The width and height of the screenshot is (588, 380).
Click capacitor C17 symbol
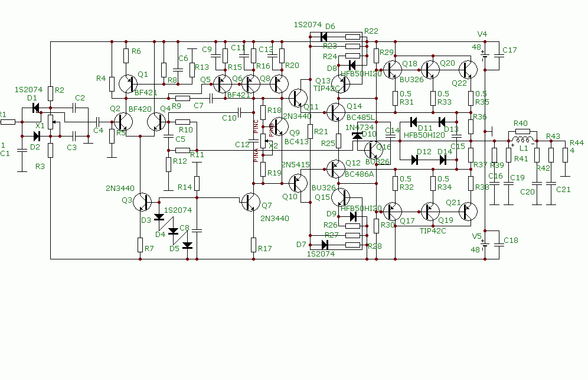click(x=499, y=56)
